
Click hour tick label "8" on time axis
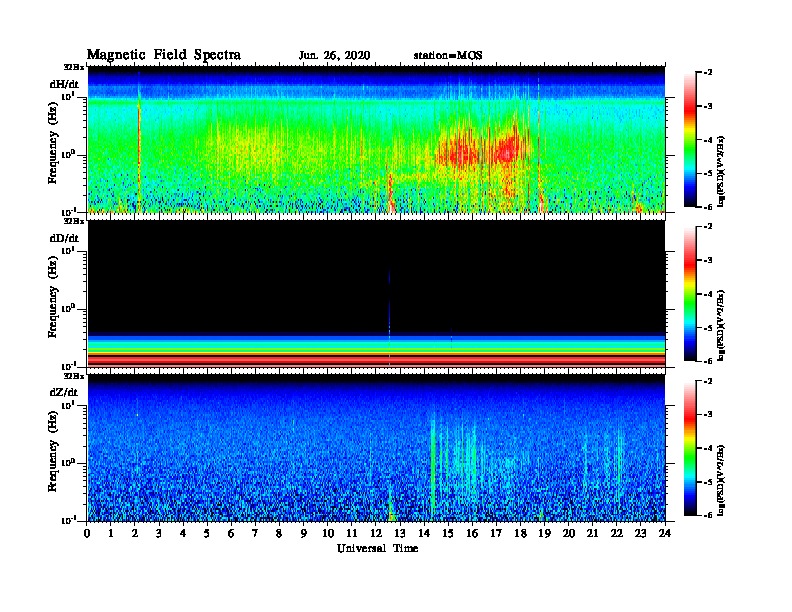[279, 533]
